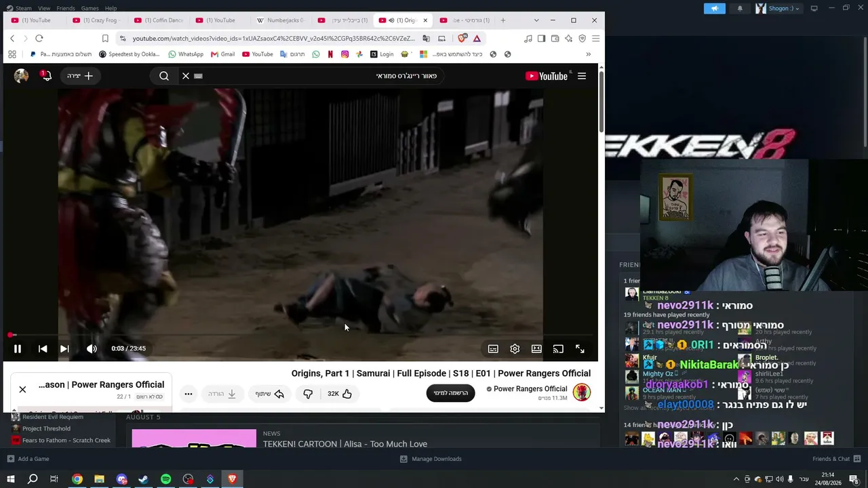Open Windows Start menu
This screenshot has width=868, height=488.
click(x=11, y=479)
